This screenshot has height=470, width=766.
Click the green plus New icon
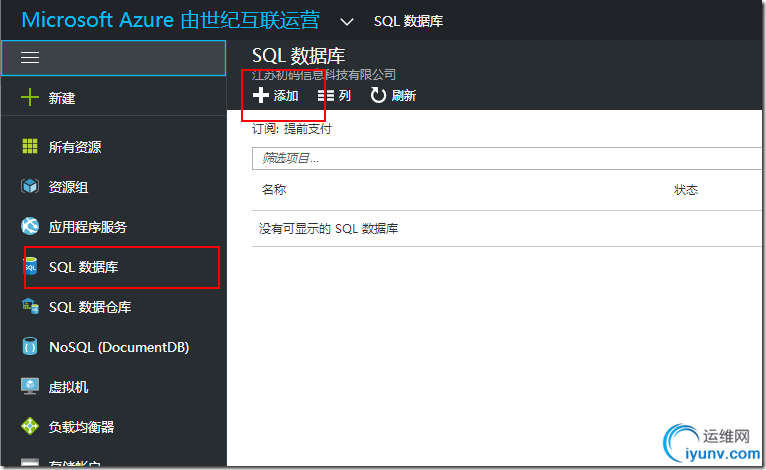coord(30,97)
